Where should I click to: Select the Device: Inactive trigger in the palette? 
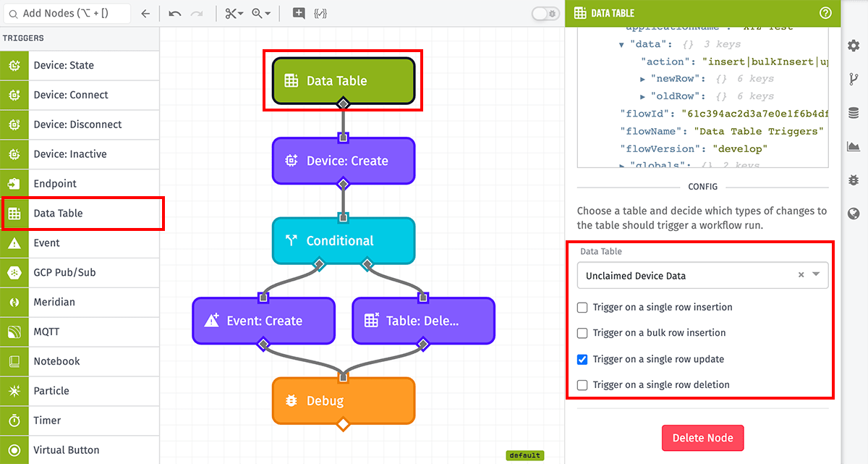click(80, 154)
